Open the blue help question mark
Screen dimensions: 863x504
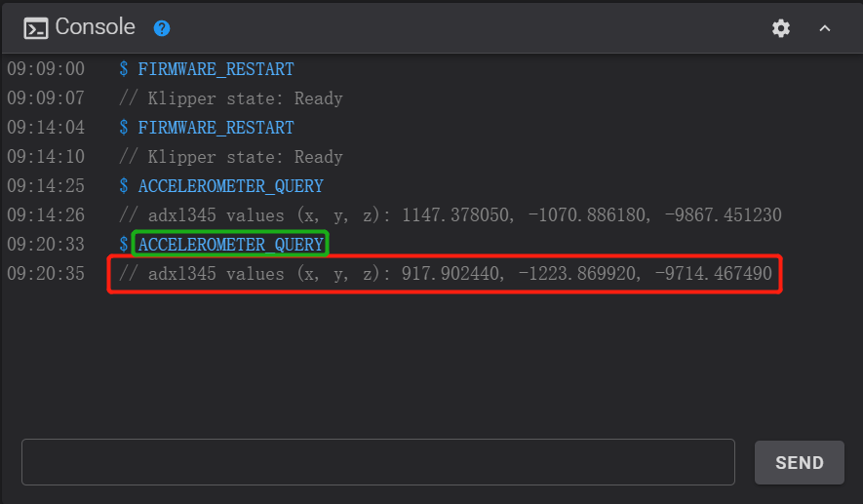[162, 28]
